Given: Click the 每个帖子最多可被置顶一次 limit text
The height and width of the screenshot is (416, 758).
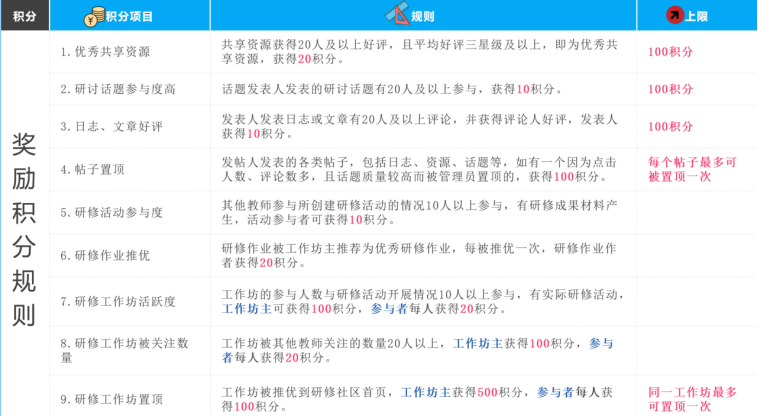Looking at the screenshot, I should 692,169.
